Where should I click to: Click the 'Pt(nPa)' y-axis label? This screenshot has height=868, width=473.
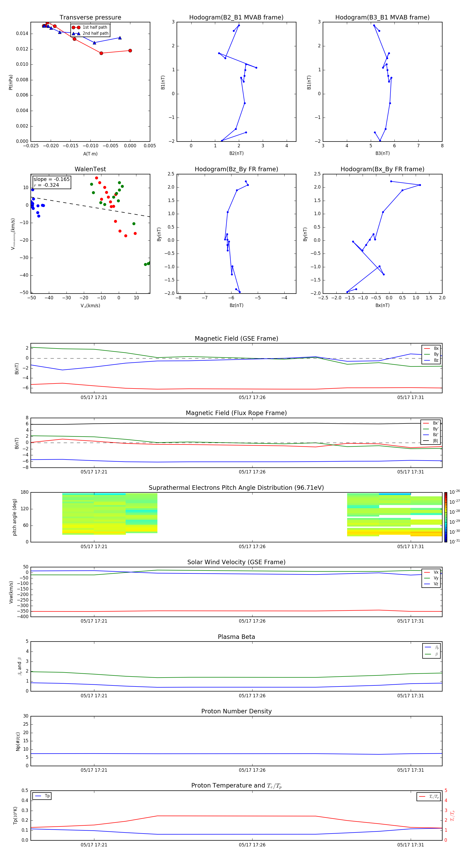pyautogui.click(x=11, y=82)
